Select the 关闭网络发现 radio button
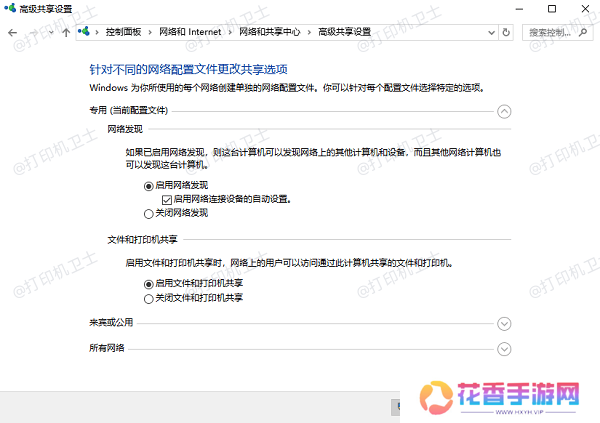The height and width of the screenshot is (423, 600). pos(149,213)
